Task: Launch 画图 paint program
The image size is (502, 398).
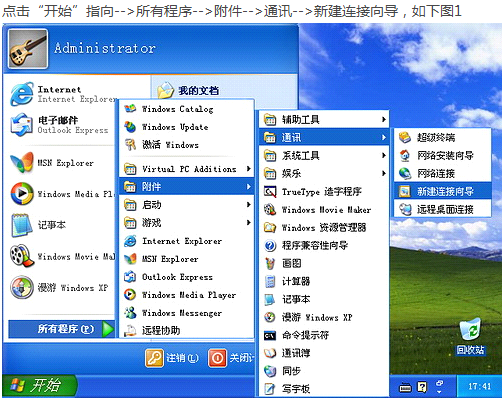Action: click(324, 264)
